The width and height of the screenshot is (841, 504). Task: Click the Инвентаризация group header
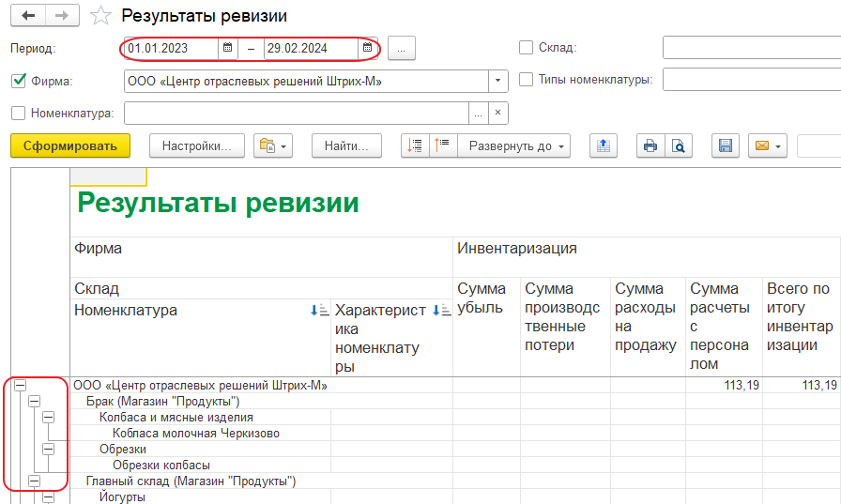[647, 257]
